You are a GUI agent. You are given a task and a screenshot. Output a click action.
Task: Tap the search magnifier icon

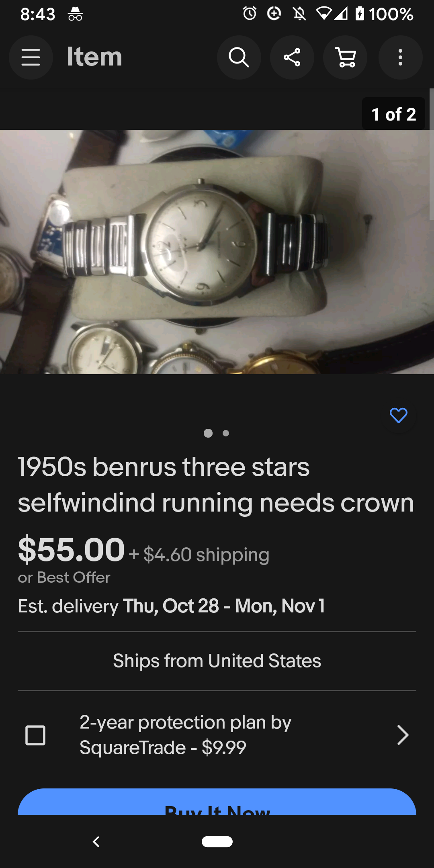tap(239, 57)
